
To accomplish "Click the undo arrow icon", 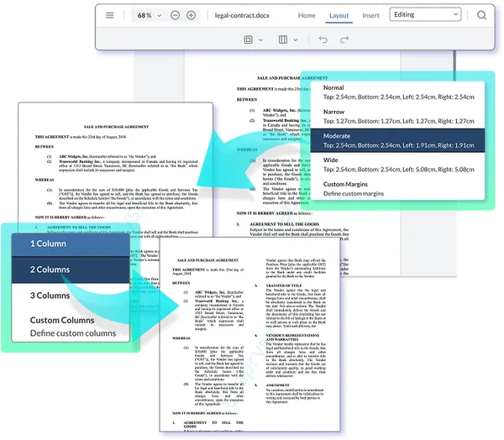I will 323,39.
